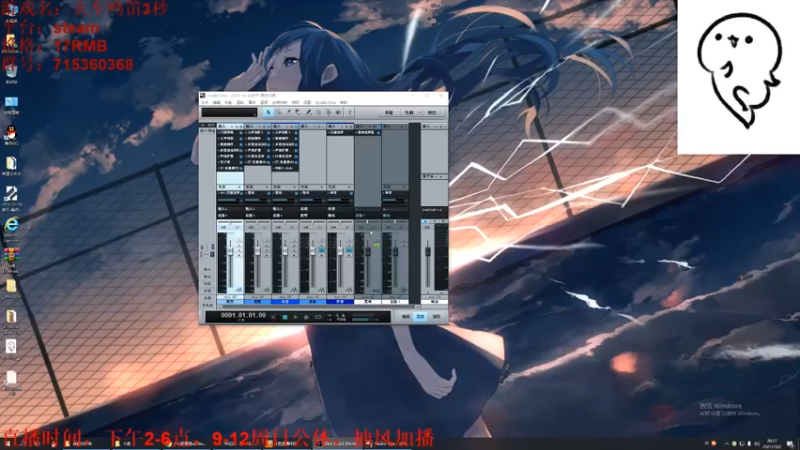Toggle the blue monitor button on fifth channel
Viewport: 800px width, 450px height.
click(x=349, y=250)
